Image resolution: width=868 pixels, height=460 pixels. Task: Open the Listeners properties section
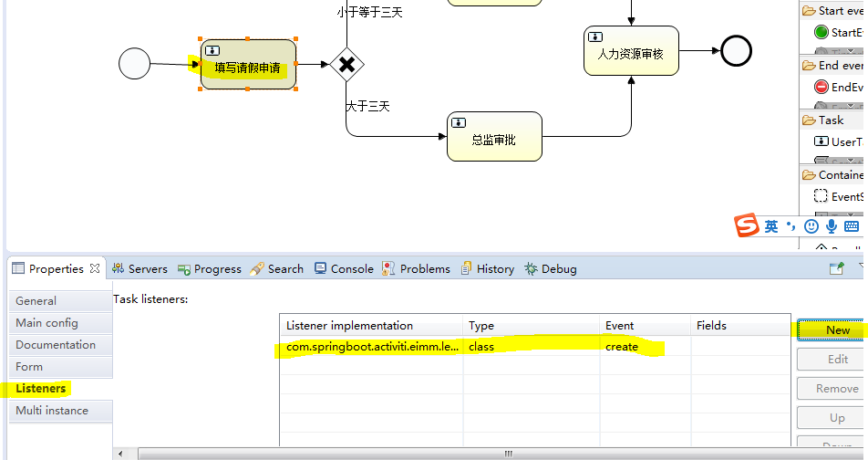(60, 389)
